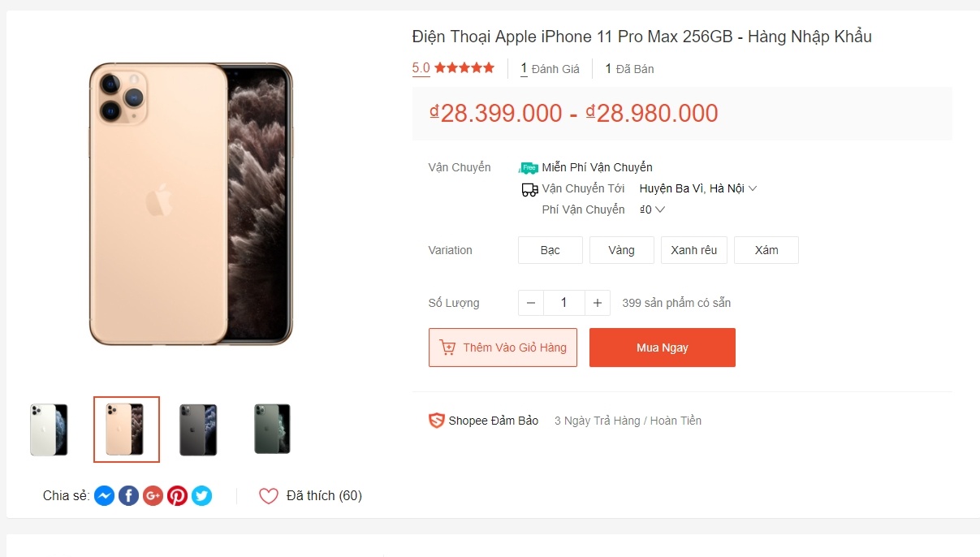Select the Bạc color variation

tap(550, 250)
